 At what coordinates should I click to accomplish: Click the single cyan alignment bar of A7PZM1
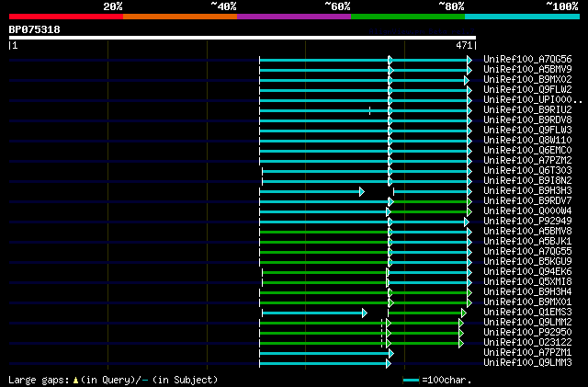324,354
